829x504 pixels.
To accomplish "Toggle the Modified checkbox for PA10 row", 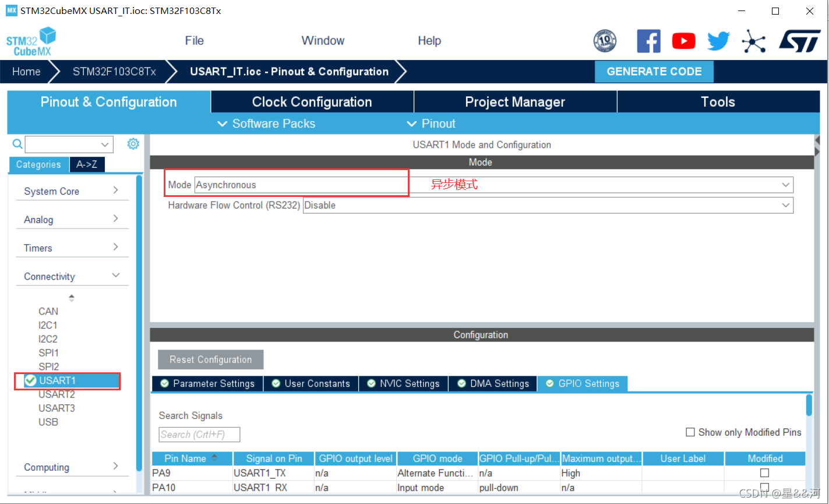I will pos(764,487).
